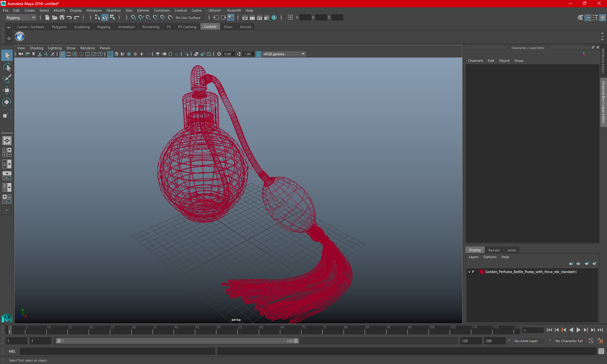The width and height of the screenshot is (607, 364).
Task: Drag the gamma value slider
Action: (x=248, y=54)
